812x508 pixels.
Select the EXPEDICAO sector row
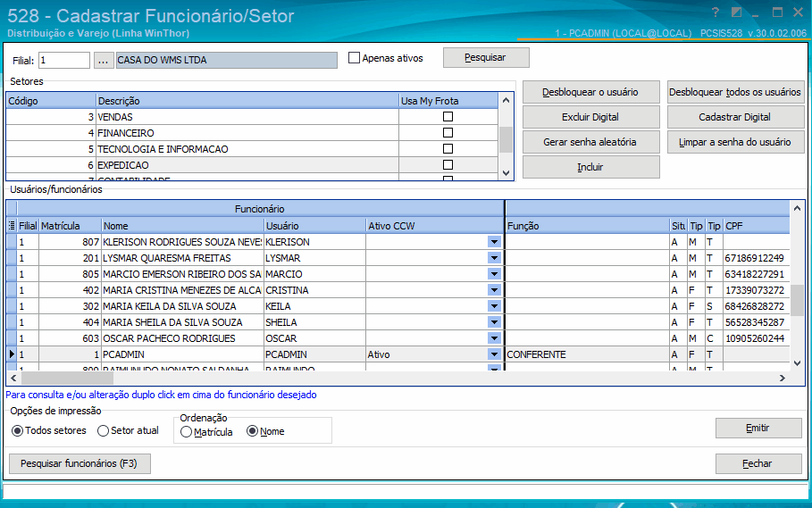252,165
